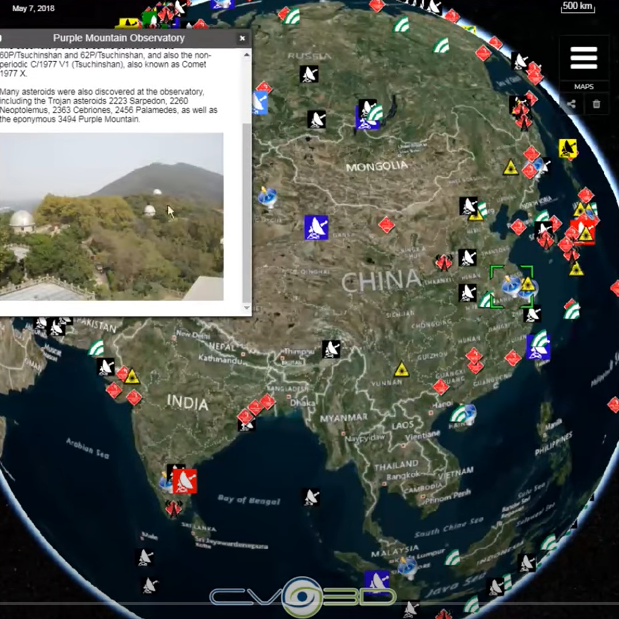Select the lone yellow laser triangle south of Korea
This screenshot has width=619, height=619.
pos(576,269)
